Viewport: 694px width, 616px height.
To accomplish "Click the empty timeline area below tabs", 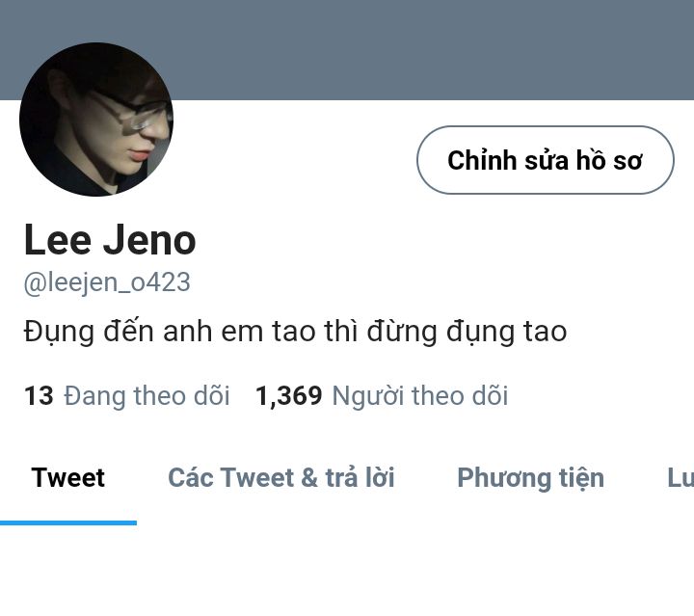I will [x=347, y=572].
